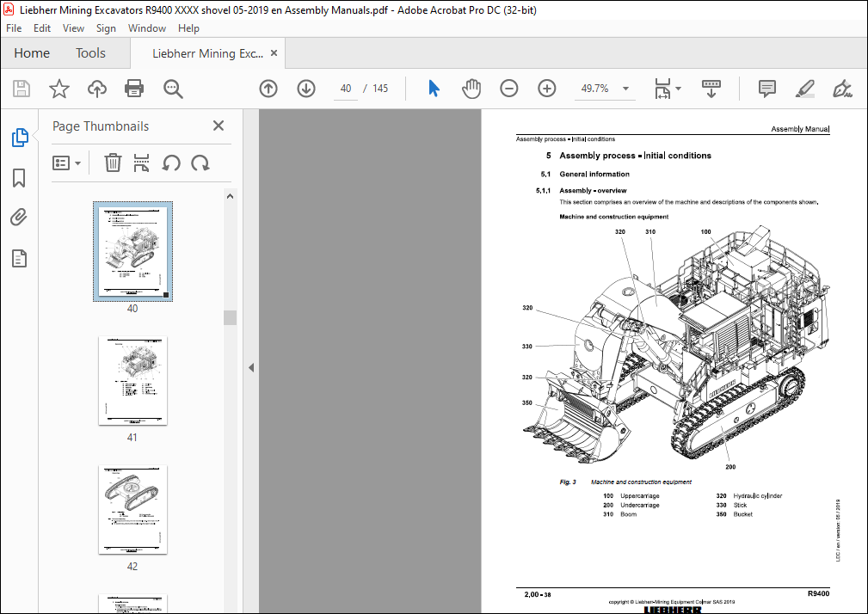
Task: Rotate page clockwise icon
Action: coord(200,163)
